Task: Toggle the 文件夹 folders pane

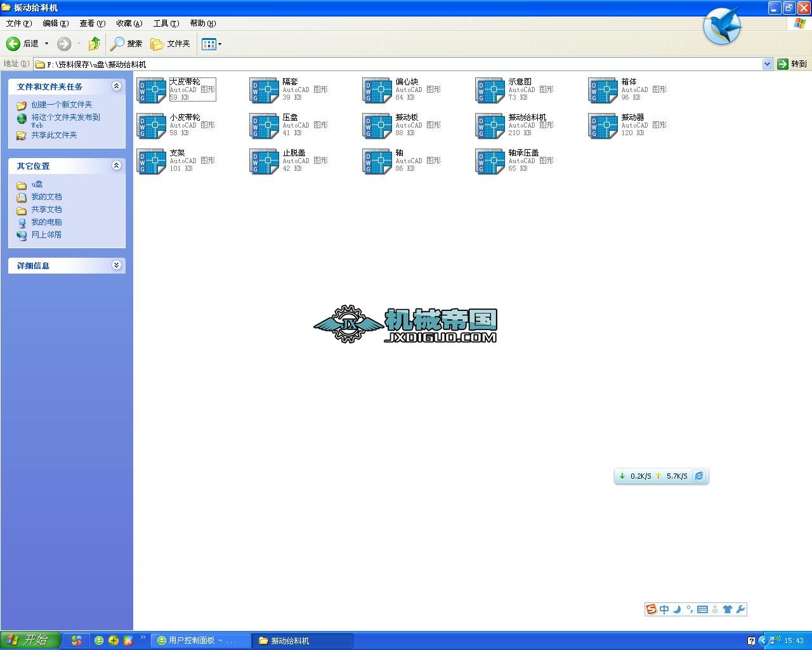Action: [x=170, y=44]
